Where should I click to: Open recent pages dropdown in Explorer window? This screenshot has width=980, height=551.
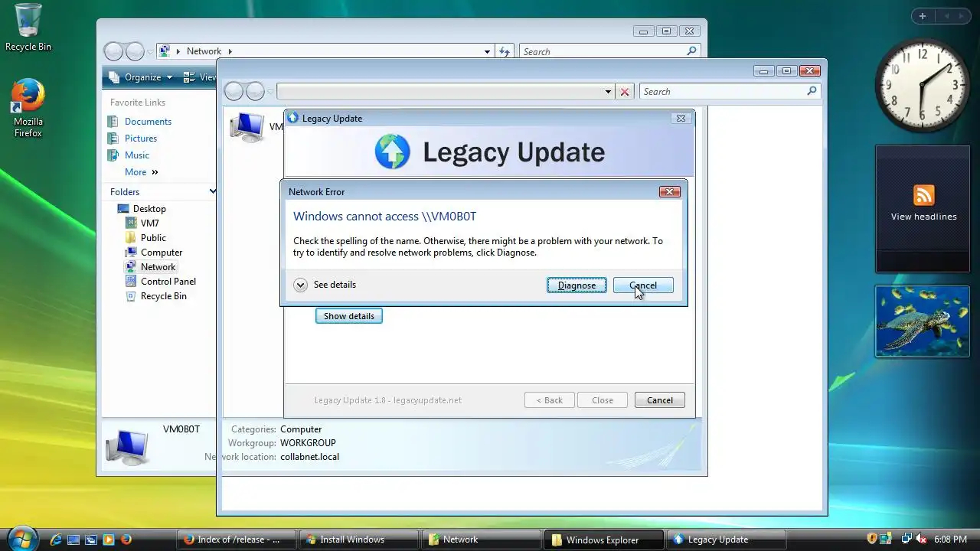[x=270, y=93]
